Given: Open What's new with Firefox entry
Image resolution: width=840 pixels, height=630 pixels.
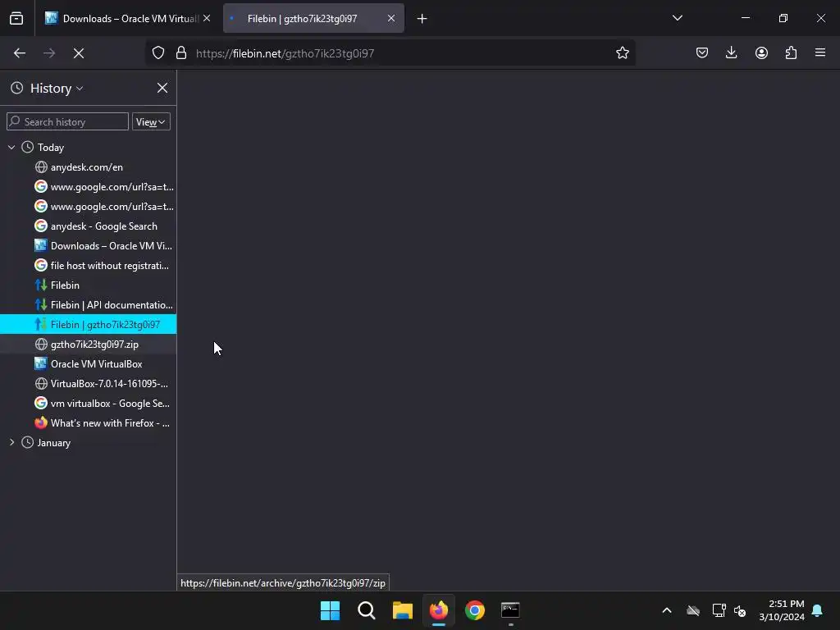Looking at the screenshot, I should pyautogui.click(x=89, y=423).
